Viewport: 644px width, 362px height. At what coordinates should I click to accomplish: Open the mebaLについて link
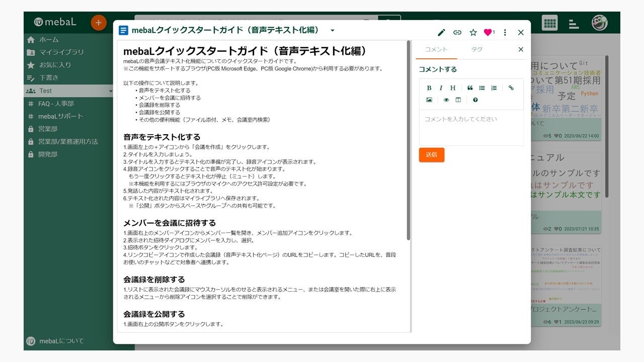tap(55, 341)
